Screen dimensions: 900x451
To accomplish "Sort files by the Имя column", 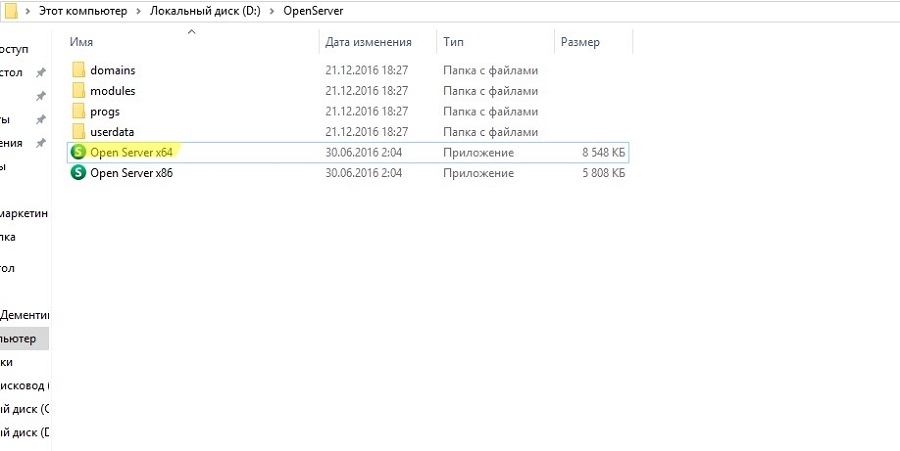I will point(81,42).
